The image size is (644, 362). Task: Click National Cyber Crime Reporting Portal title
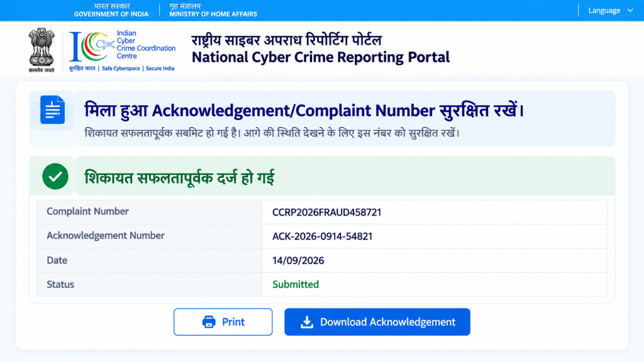(321, 57)
